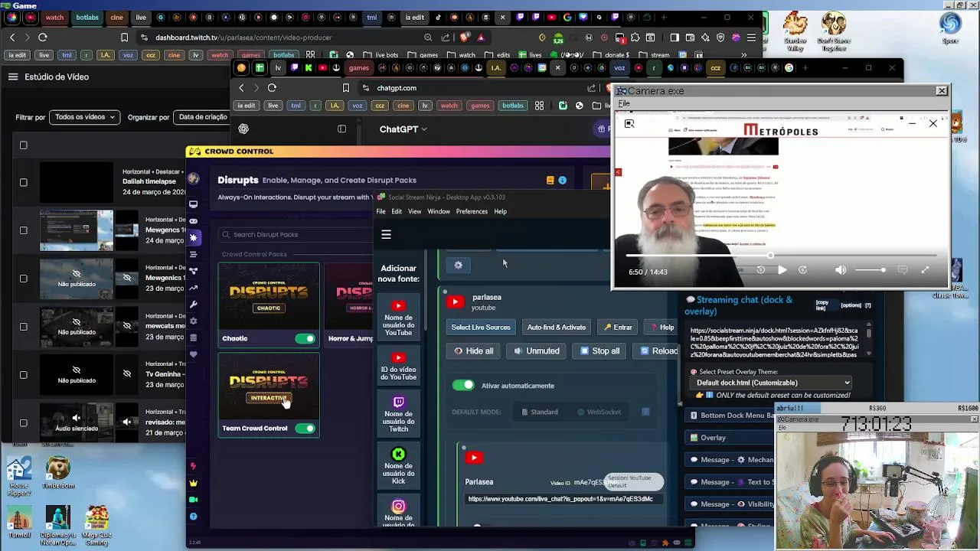Open the File menu in Camera.exe window

624,103
